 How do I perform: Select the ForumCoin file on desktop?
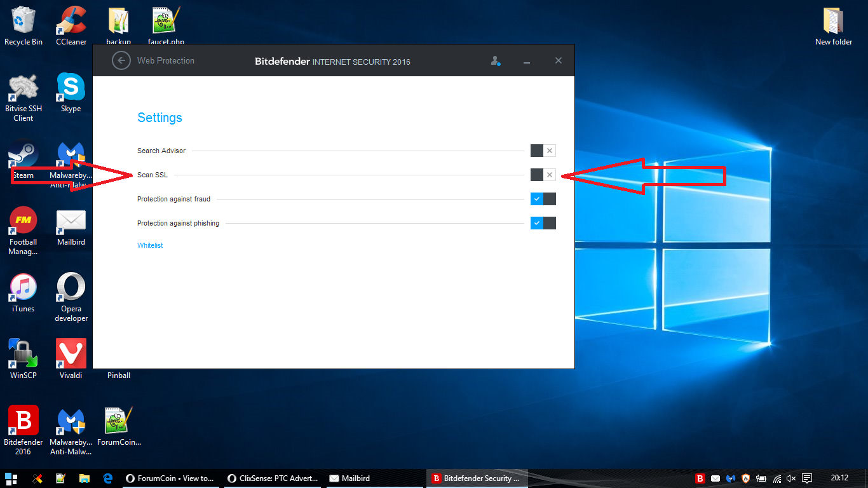119,426
